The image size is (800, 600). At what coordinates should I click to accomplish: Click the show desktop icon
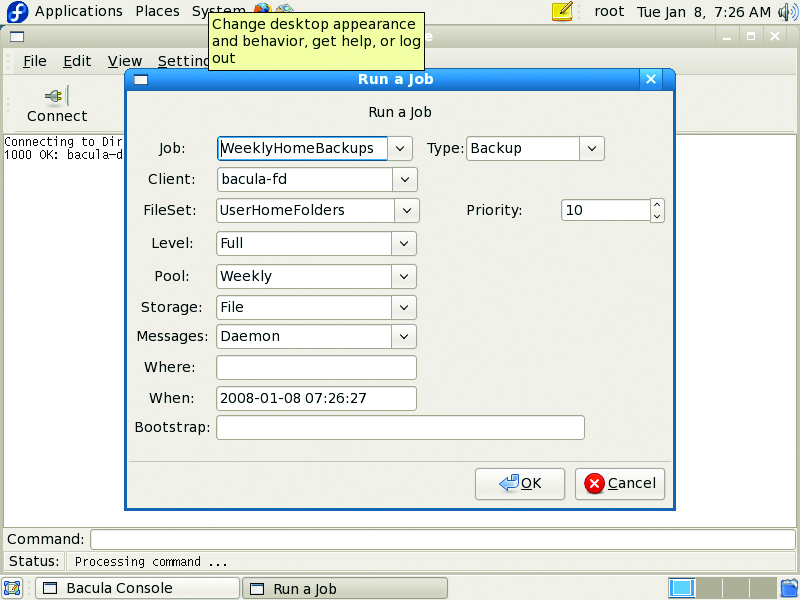(13, 588)
